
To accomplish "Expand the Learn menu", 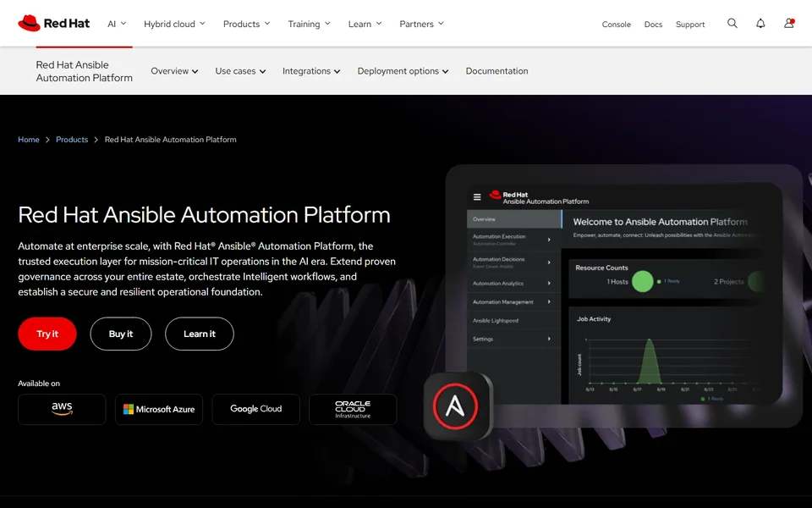I will tap(365, 24).
